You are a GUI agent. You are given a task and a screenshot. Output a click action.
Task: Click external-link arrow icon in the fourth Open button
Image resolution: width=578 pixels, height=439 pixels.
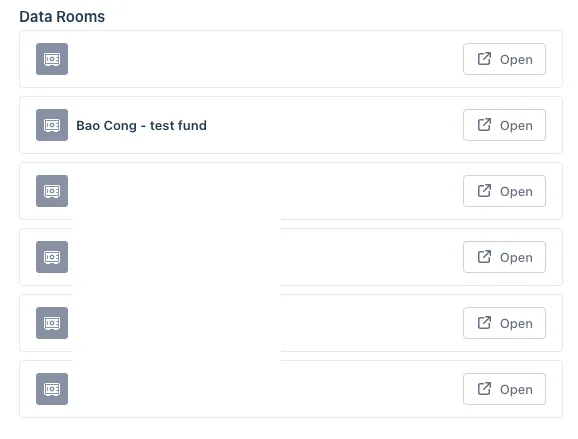click(x=484, y=257)
